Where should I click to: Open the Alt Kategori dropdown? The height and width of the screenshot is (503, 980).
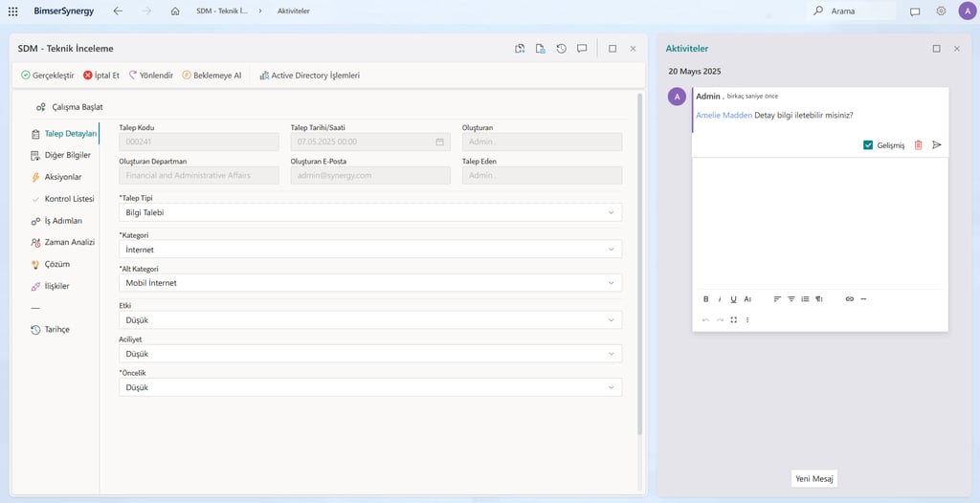click(x=370, y=283)
